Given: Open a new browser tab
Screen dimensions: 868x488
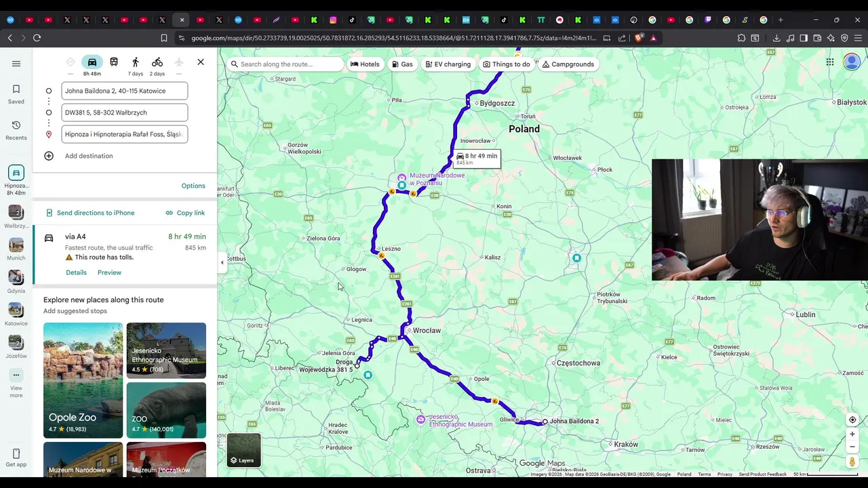Looking at the screenshot, I should click(781, 20).
